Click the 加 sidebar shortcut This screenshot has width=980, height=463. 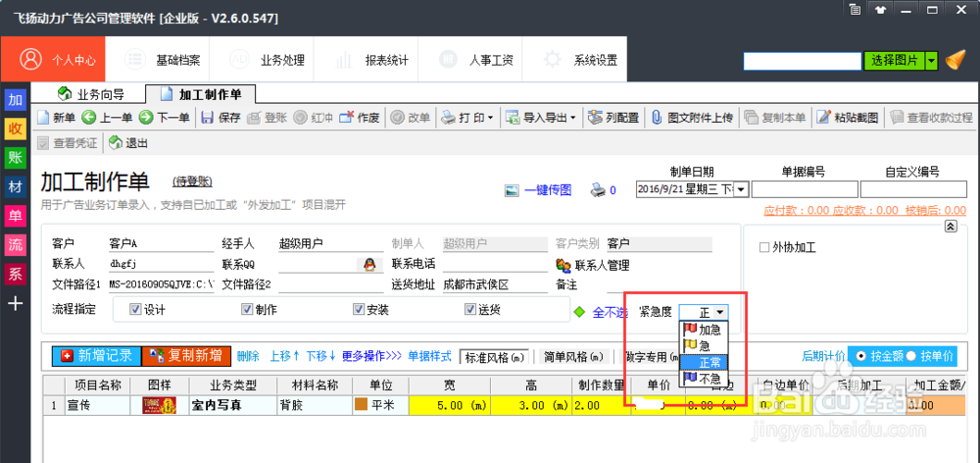(15, 99)
